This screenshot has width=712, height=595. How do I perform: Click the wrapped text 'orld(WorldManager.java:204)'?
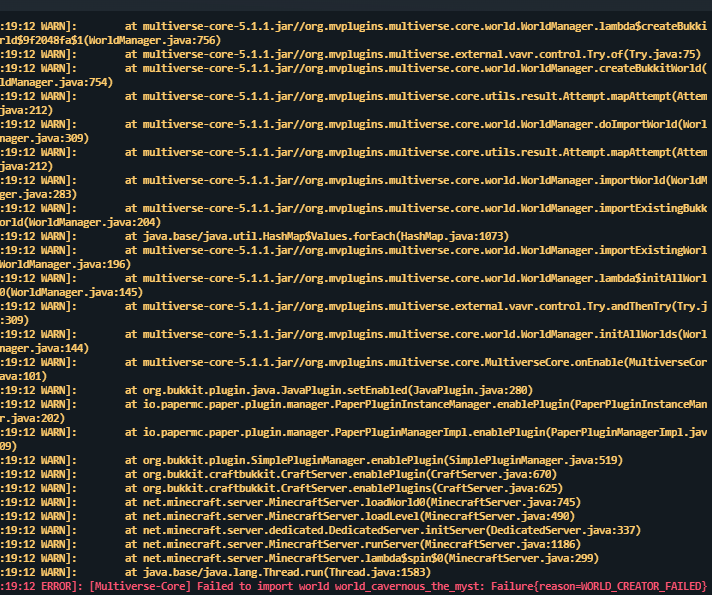80,223
